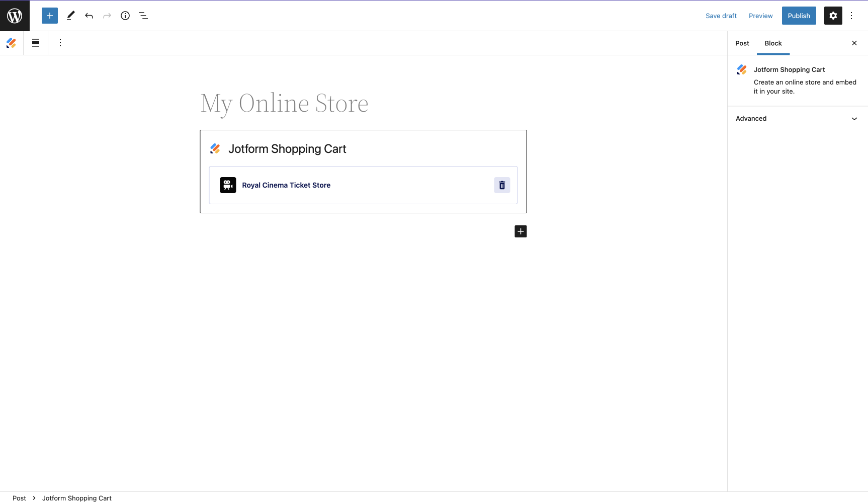Open the List View outline icon

coord(143,16)
